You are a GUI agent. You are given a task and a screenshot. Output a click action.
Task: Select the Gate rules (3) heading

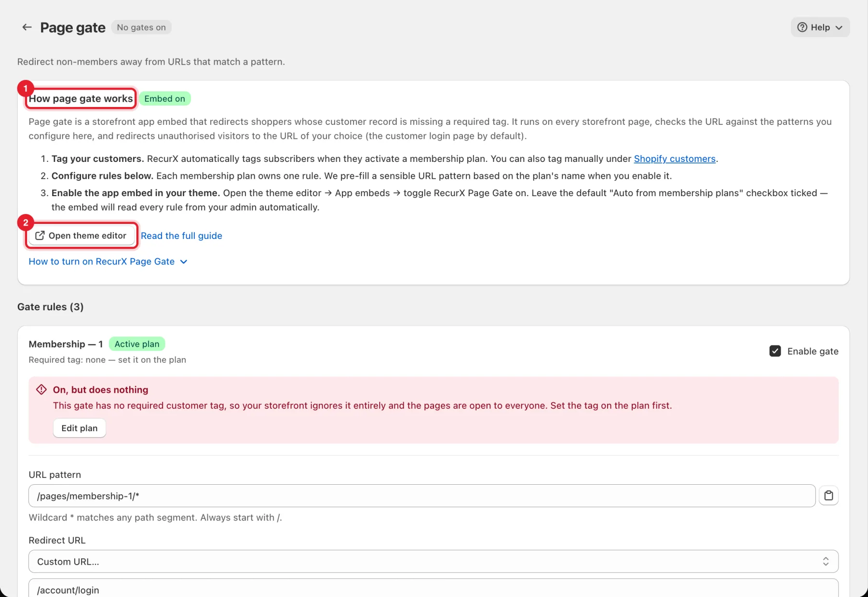tap(50, 307)
